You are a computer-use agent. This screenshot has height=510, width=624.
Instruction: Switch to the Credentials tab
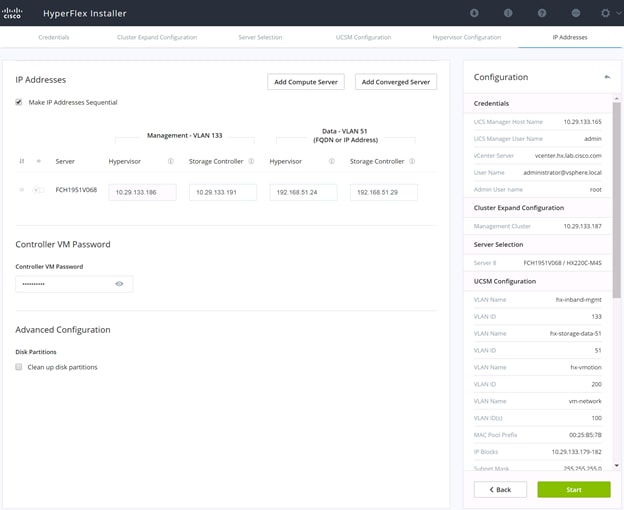tap(54, 37)
